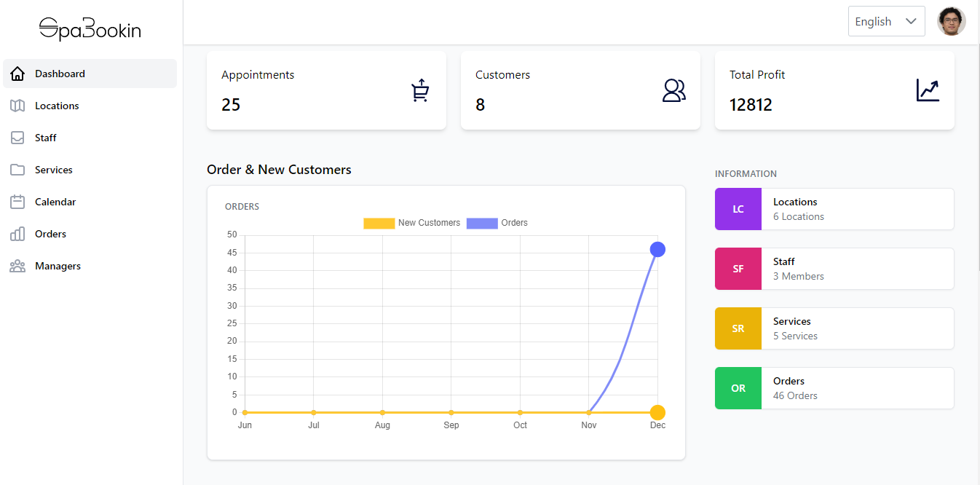Click the SpaBookin logo

pyautogui.click(x=90, y=29)
